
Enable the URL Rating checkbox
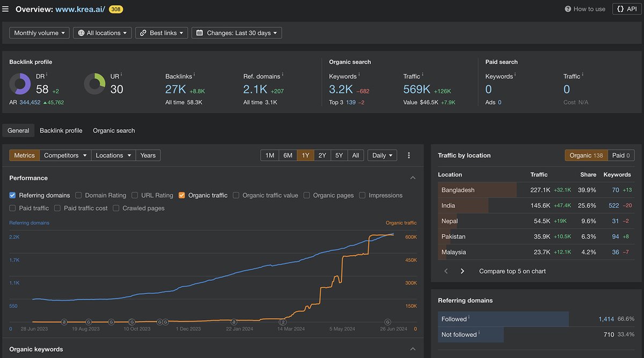[x=135, y=196]
